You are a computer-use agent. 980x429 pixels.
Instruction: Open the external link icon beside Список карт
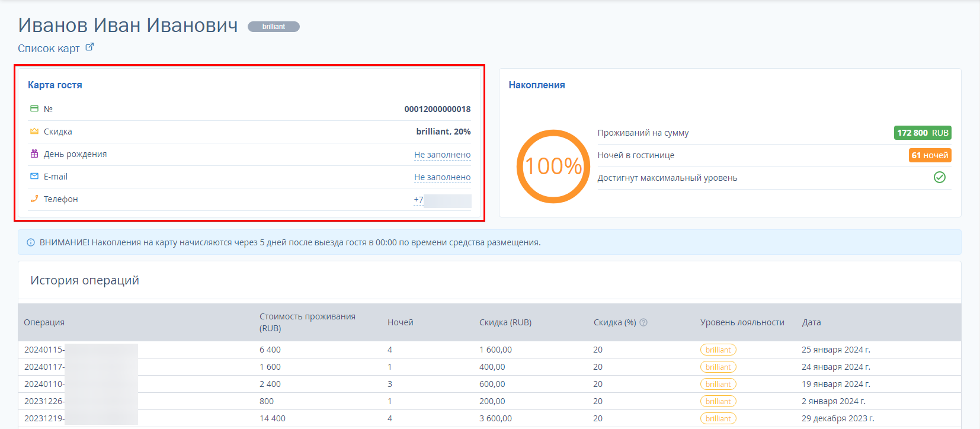[89, 47]
